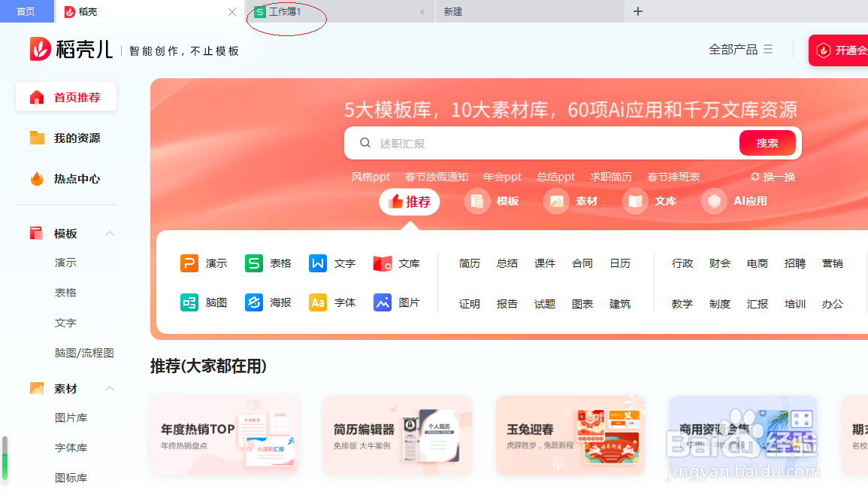
Task: Open the 总结 category link
Action: tap(507, 263)
